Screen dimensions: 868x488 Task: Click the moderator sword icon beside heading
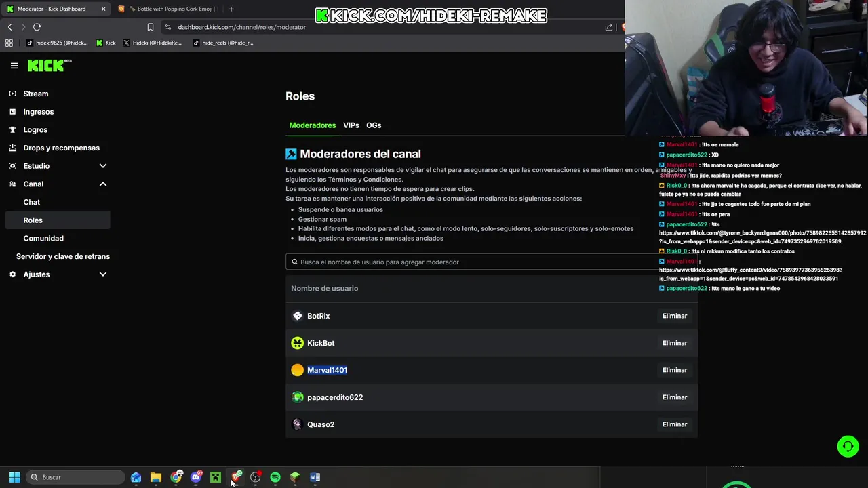[x=291, y=155]
